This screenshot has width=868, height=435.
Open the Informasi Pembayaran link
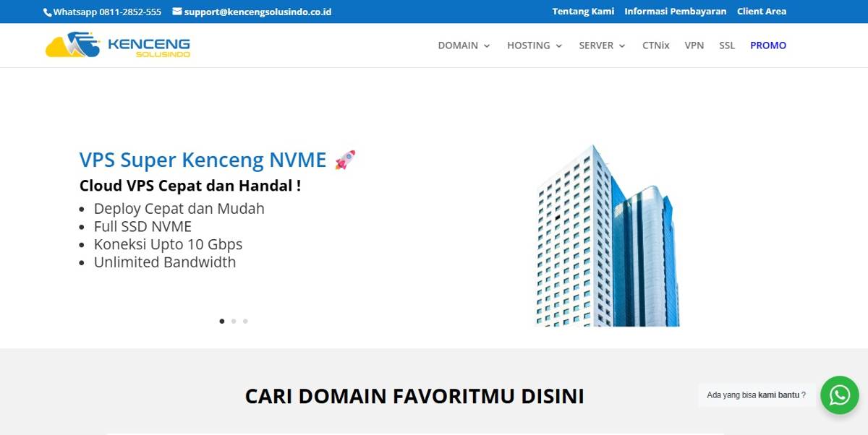pyautogui.click(x=676, y=12)
